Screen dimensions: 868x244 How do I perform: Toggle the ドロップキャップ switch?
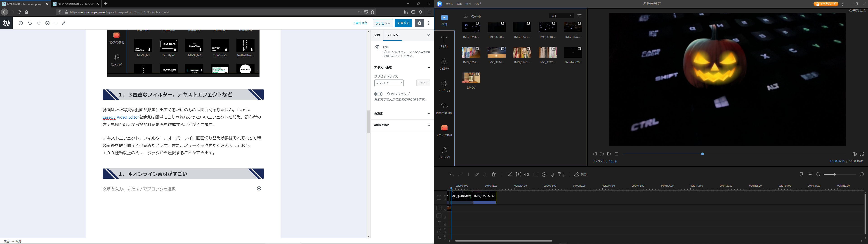tap(378, 94)
